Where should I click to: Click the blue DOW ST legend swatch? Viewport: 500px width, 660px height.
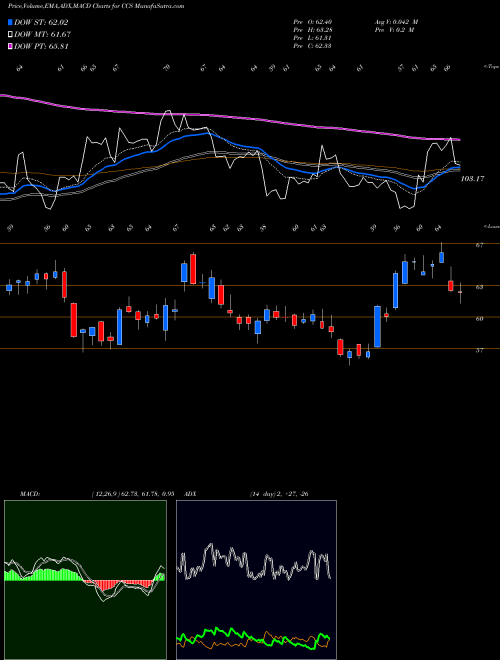[x=10, y=22]
